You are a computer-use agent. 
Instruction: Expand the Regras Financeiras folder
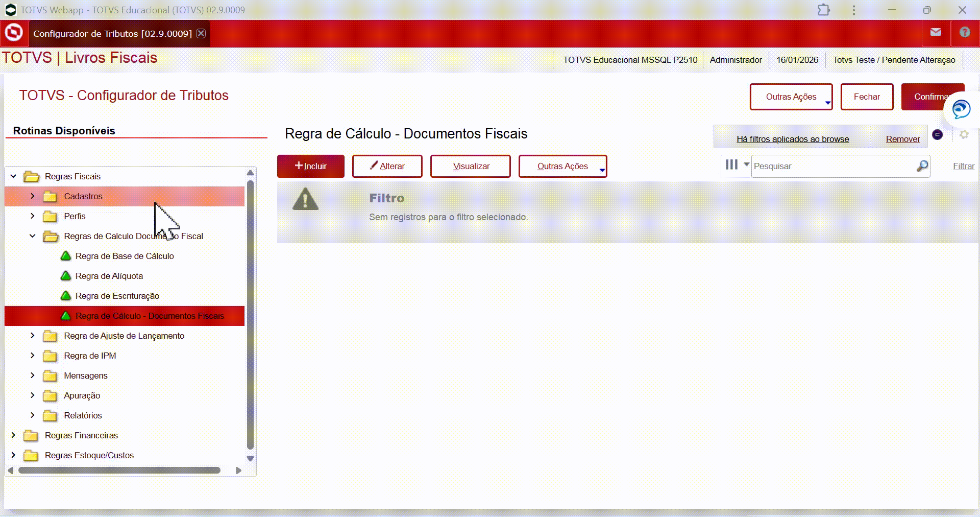tap(13, 435)
